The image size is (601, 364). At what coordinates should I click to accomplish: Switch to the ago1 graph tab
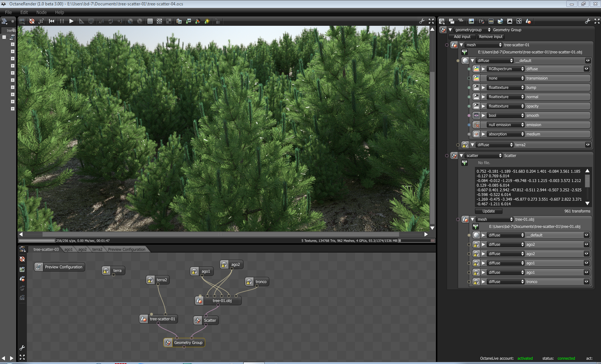click(x=68, y=249)
